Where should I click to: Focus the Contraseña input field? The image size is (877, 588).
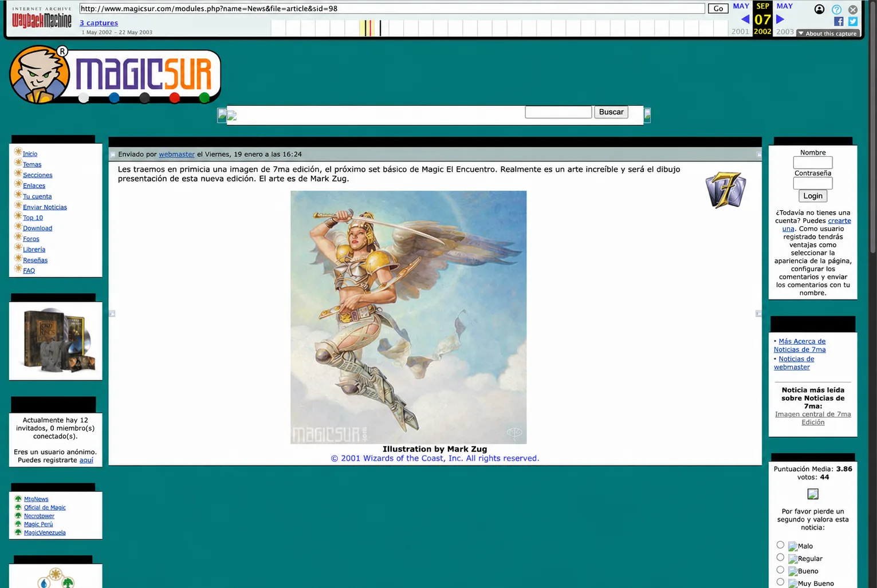click(x=813, y=183)
